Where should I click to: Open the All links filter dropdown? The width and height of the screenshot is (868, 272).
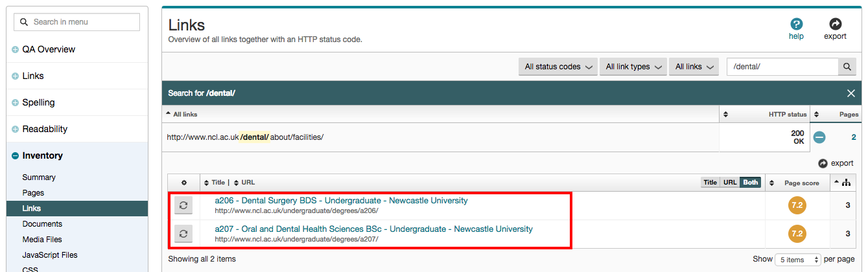694,67
